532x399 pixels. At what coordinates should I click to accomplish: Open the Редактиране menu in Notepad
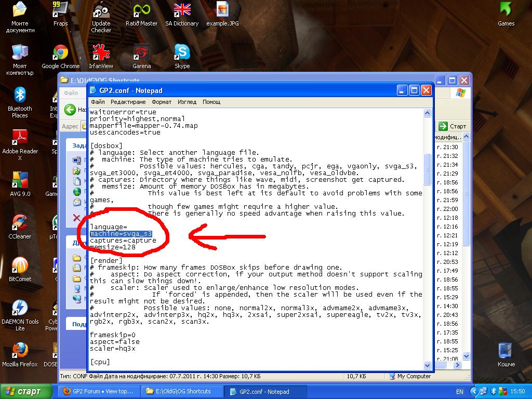point(128,102)
